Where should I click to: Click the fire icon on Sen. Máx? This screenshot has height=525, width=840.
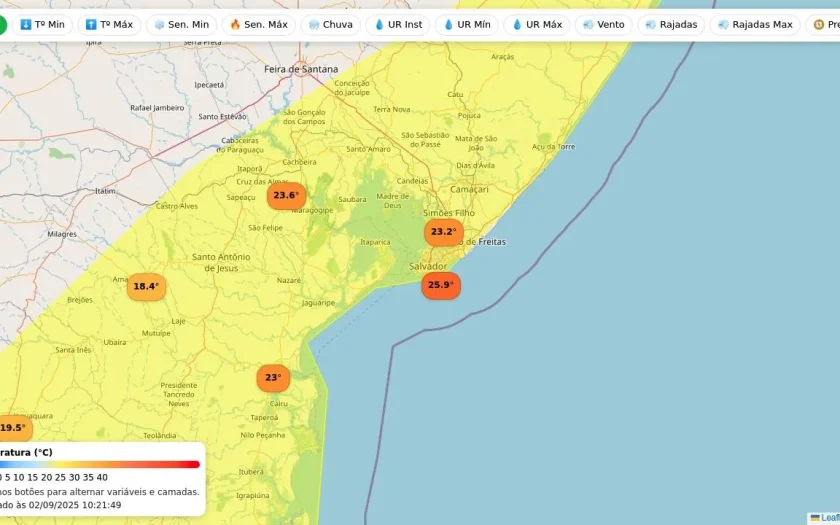[235, 25]
